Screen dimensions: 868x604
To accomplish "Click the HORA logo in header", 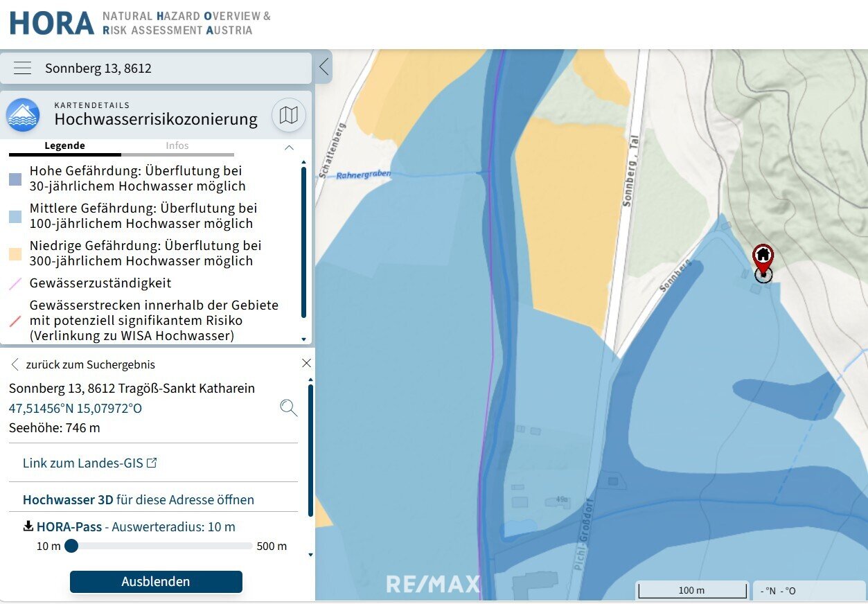I will [51, 23].
